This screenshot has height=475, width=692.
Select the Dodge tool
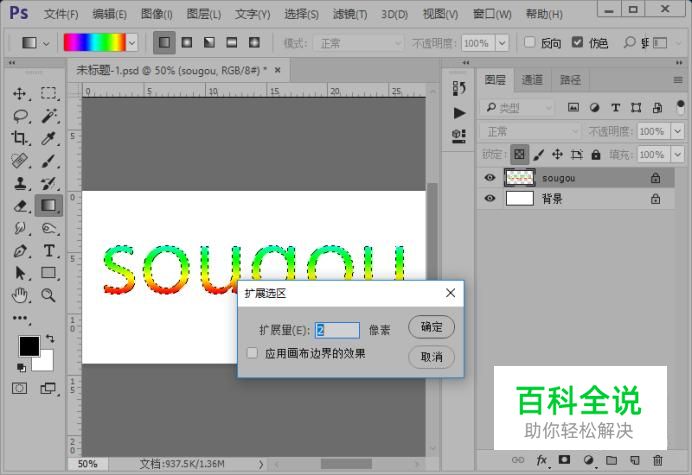[x=49, y=228]
